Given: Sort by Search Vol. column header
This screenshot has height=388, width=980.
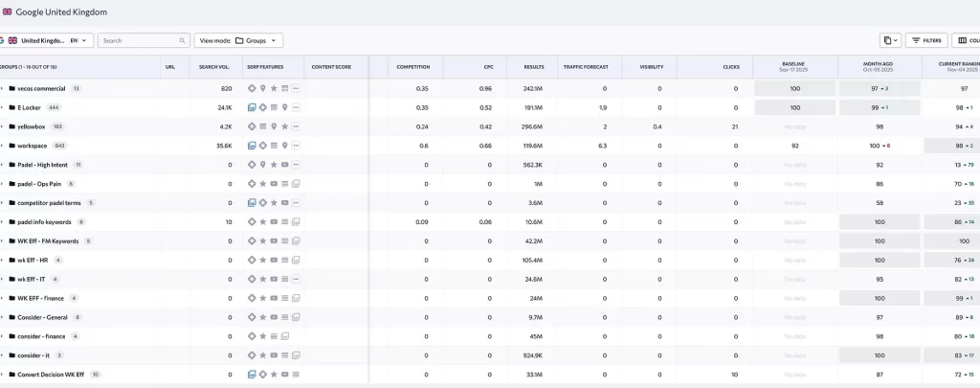Looking at the screenshot, I should (214, 67).
